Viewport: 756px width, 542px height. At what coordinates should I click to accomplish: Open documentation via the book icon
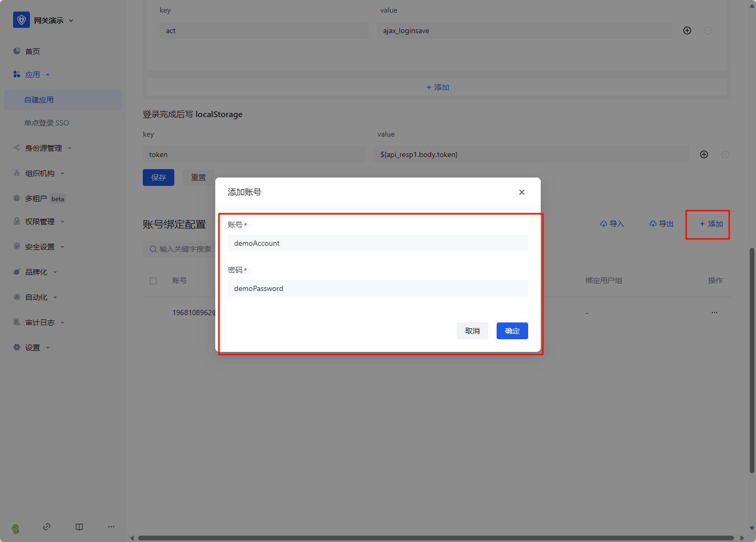pos(79,527)
